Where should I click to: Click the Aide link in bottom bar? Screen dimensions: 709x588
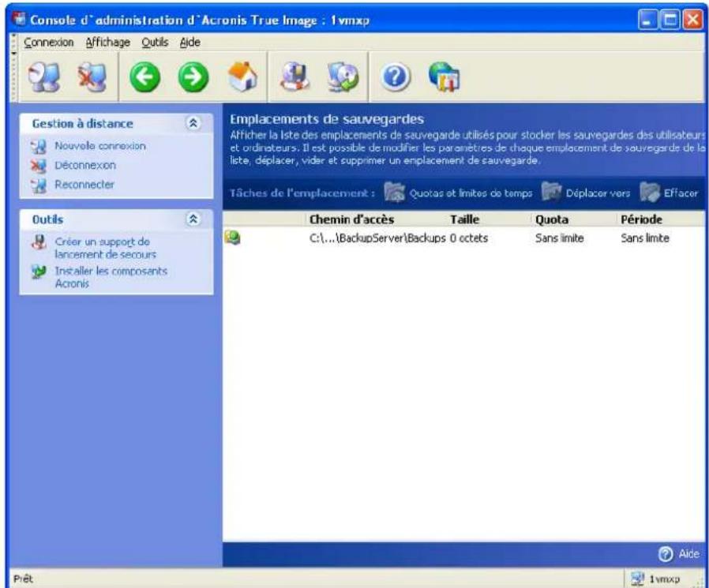[688, 554]
